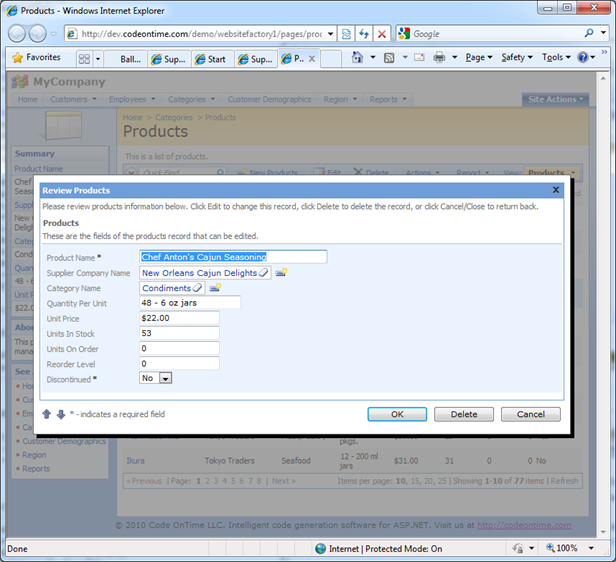The height and width of the screenshot is (562, 616).
Task: Click the Home page icon
Action: (x=357, y=57)
